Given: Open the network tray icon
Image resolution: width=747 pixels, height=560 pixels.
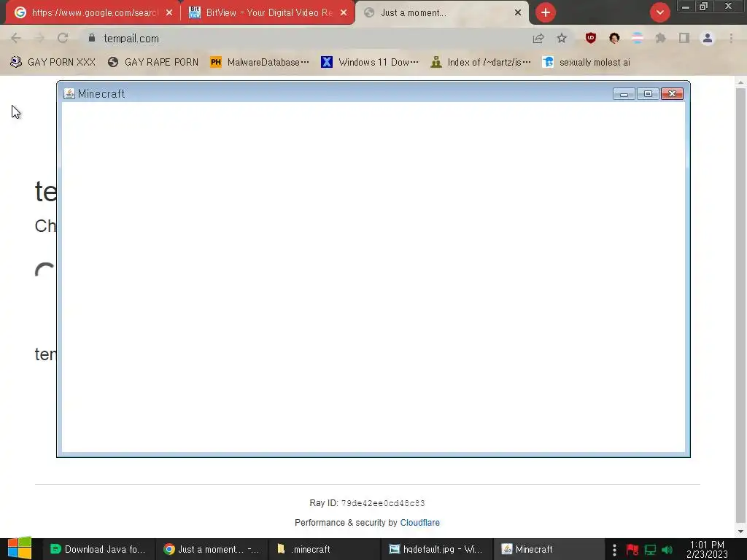Looking at the screenshot, I should (x=650, y=550).
